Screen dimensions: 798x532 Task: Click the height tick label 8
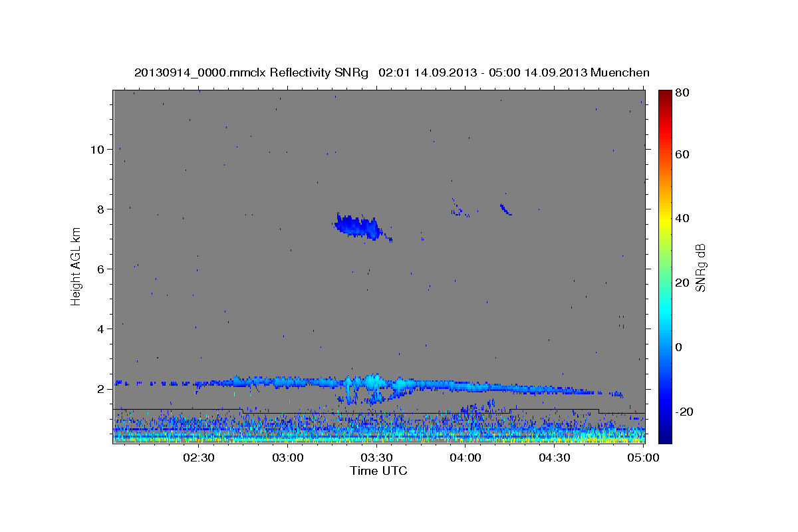point(101,209)
